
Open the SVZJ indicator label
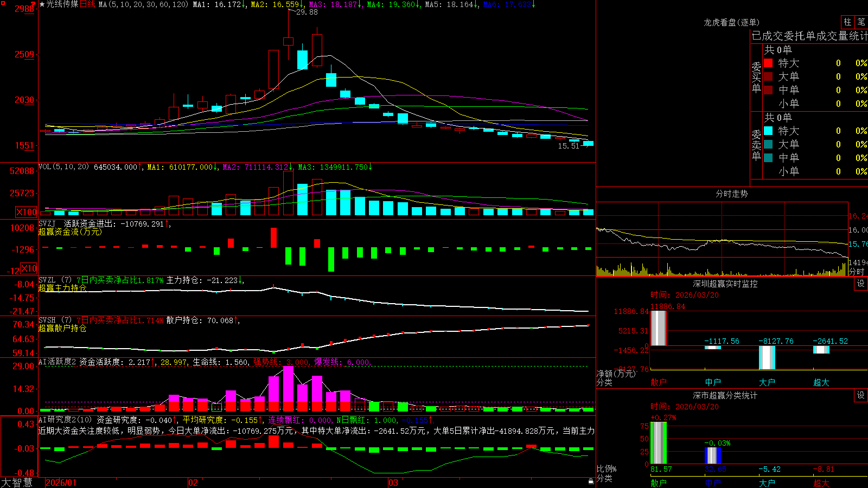[47, 223]
